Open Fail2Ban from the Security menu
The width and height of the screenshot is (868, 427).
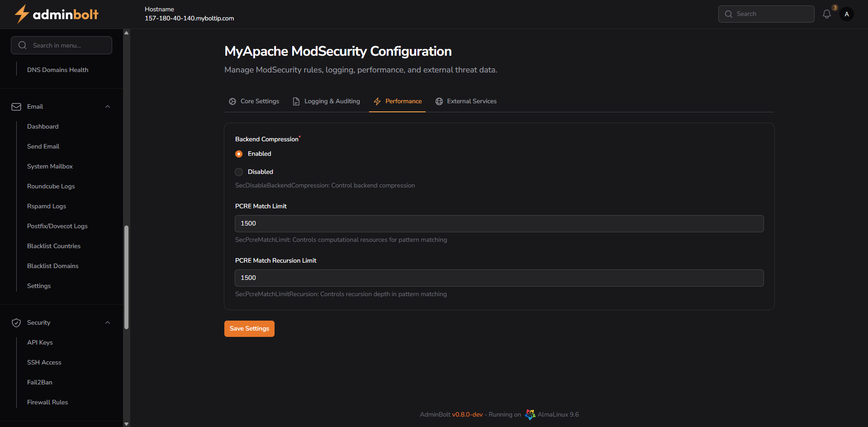click(x=40, y=382)
